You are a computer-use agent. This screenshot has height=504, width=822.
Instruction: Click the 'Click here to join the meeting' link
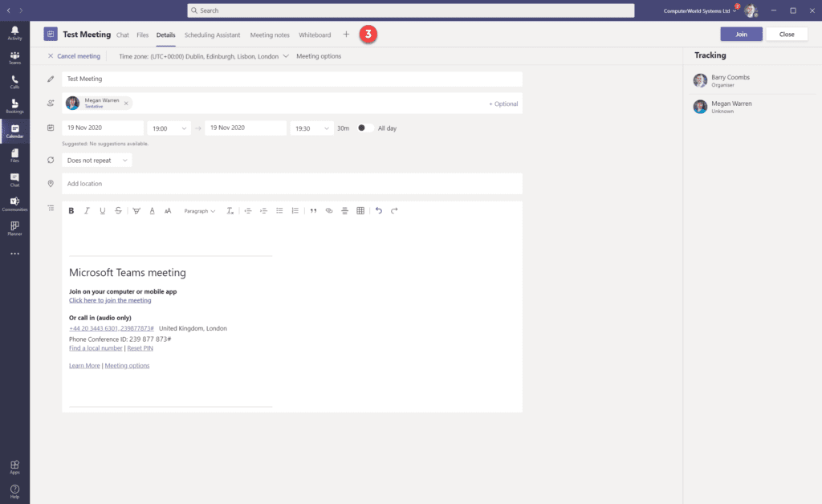tap(110, 300)
